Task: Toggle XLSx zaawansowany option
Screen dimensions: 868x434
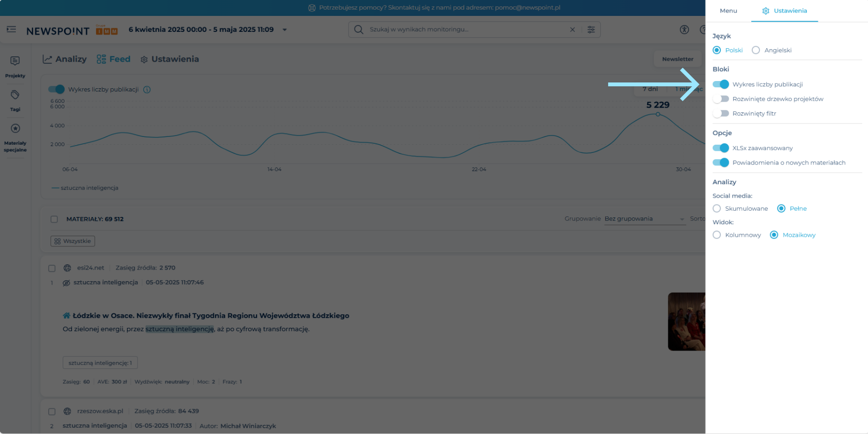Action: [x=721, y=148]
